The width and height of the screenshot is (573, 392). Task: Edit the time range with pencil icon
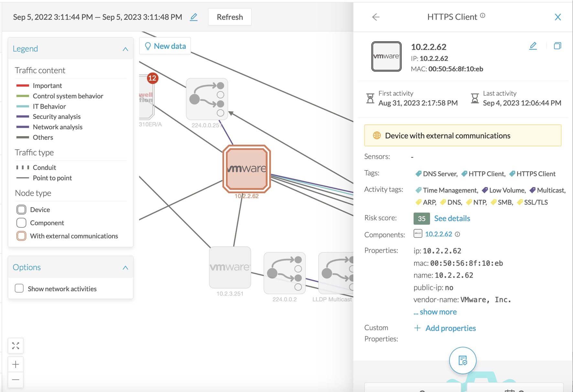click(194, 17)
